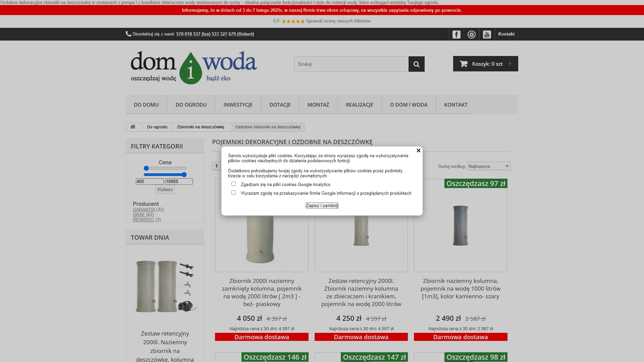The width and height of the screenshot is (644, 362).
Task: Click the Zapisz i zamknij button
Action: coord(322,205)
